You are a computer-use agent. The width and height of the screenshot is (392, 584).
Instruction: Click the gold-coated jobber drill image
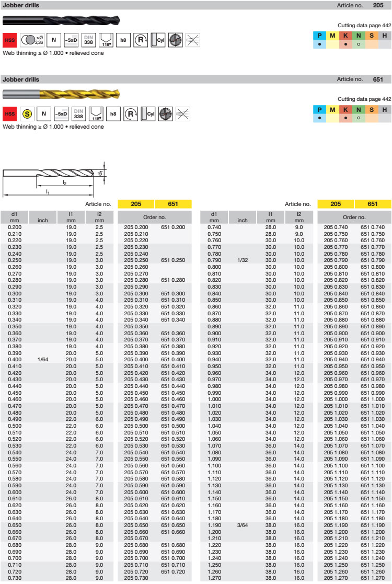(61, 94)
